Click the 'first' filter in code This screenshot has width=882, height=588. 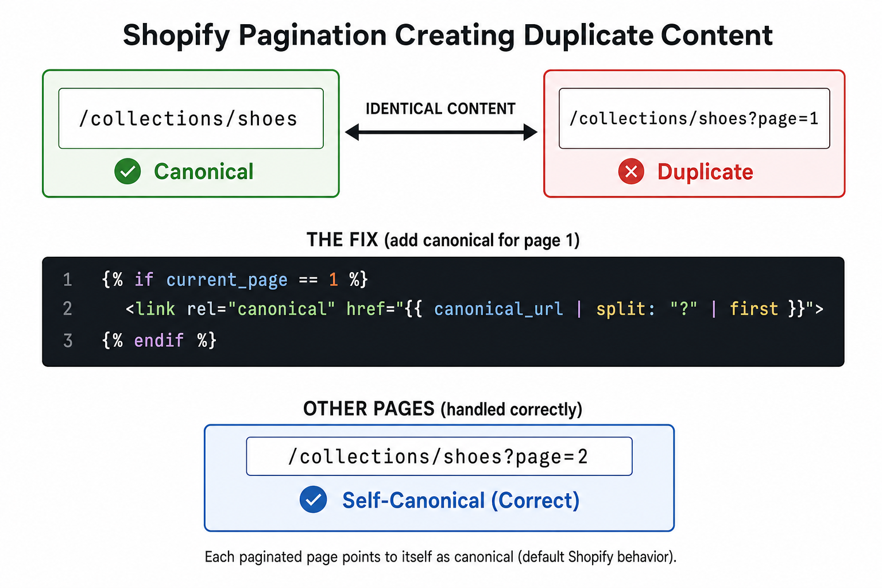coord(754,309)
